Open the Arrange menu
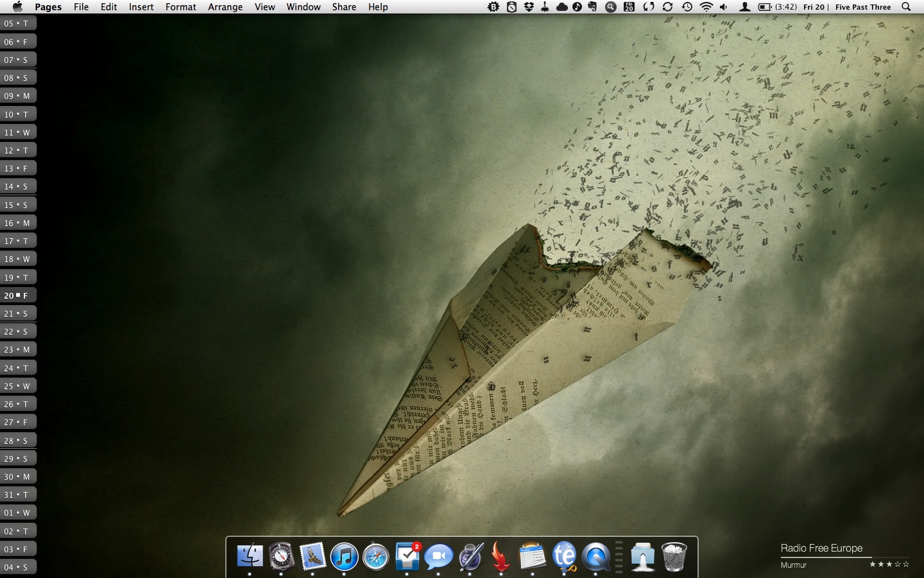This screenshot has height=578, width=924. click(x=225, y=7)
